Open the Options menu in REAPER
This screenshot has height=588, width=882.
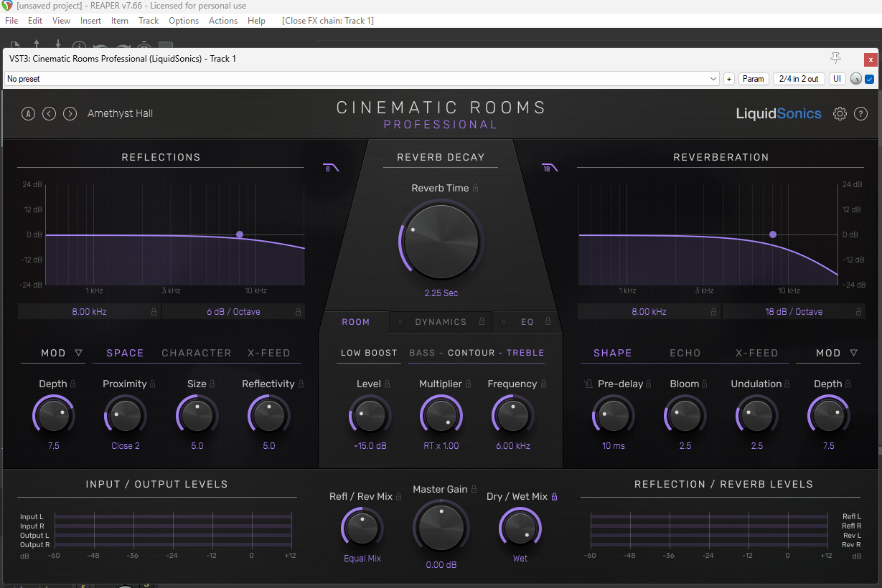pyautogui.click(x=183, y=20)
